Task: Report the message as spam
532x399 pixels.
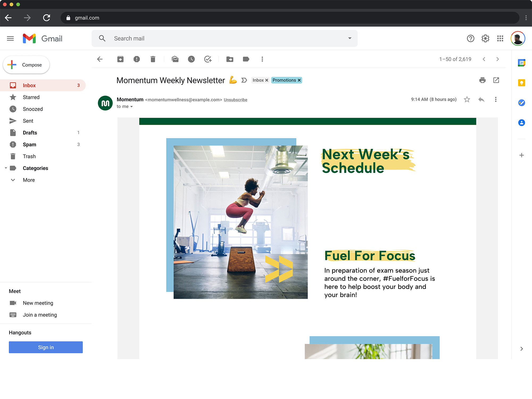Action: pyautogui.click(x=136, y=59)
